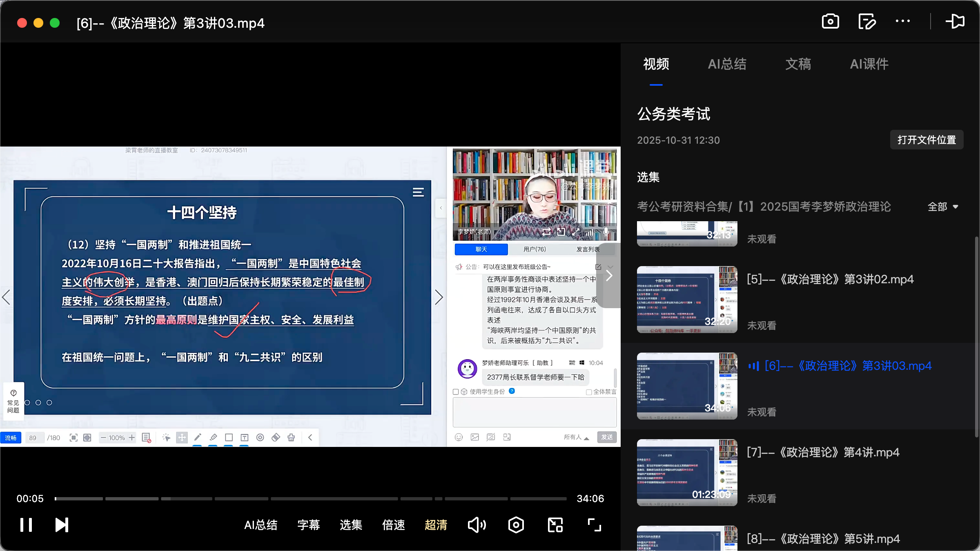Screen dimensions: 980x551
Task: Select the highlighter tool in the whiteboard toolbar
Action: pyautogui.click(x=213, y=437)
